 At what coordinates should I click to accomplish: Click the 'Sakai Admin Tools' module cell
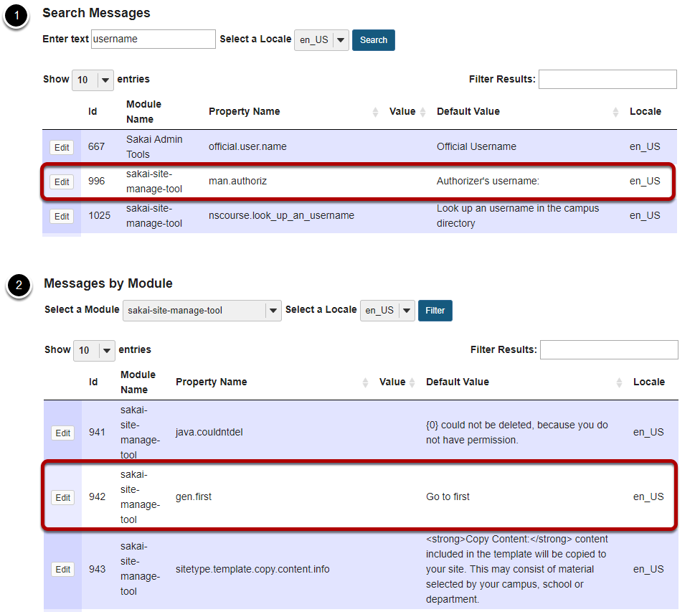click(154, 146)
